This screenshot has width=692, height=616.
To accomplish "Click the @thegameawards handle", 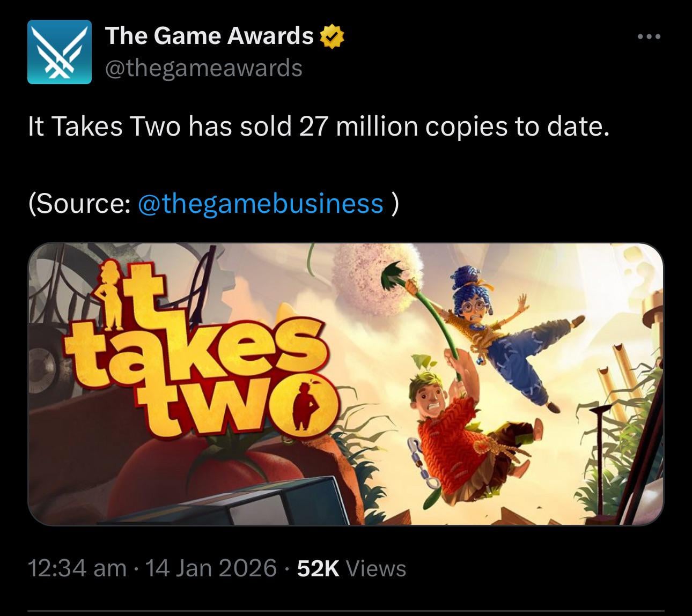I will click(x=204, y=68).
